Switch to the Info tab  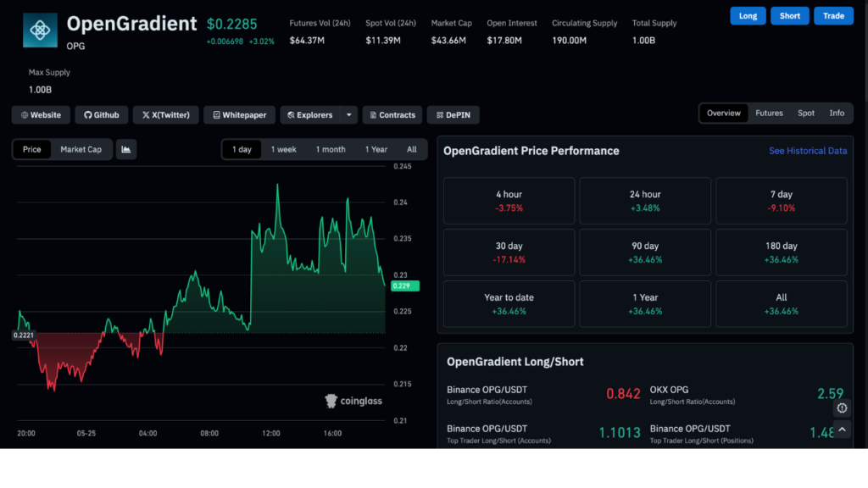coord(837,113)
